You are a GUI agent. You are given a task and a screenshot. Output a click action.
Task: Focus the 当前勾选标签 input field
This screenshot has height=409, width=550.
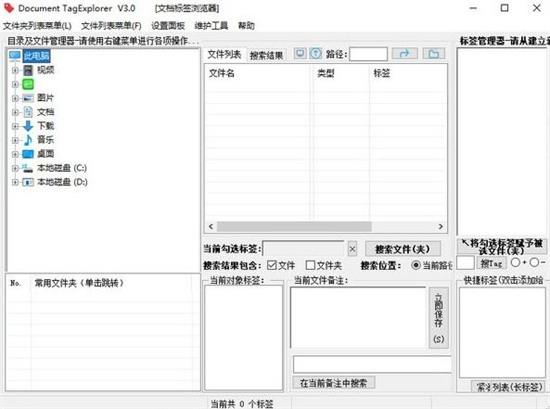[x=304, y=249]
